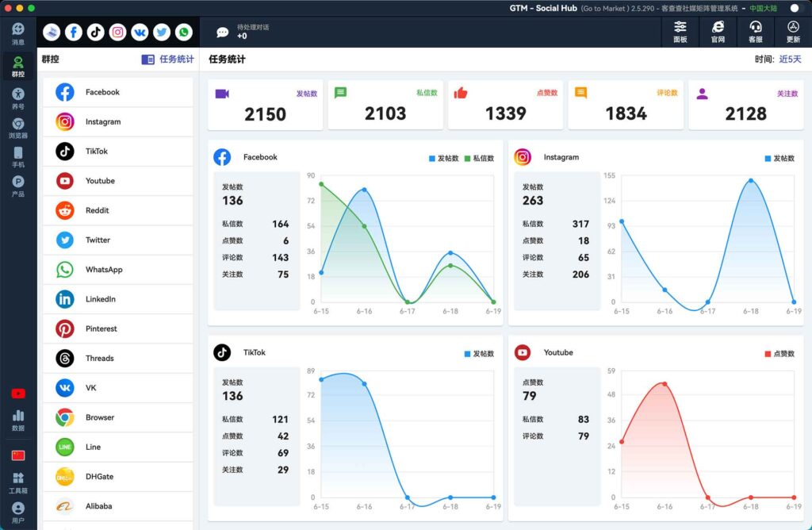This screenshot has height=530, width=812.
Task: Open the 工具箱 toolbox sidebar icon
Action: coord(18,482)
